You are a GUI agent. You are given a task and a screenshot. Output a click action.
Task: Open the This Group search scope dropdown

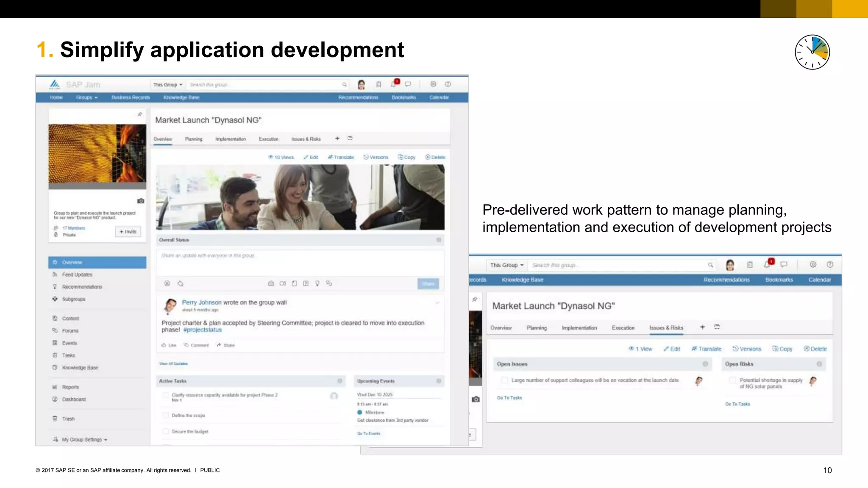168,85
